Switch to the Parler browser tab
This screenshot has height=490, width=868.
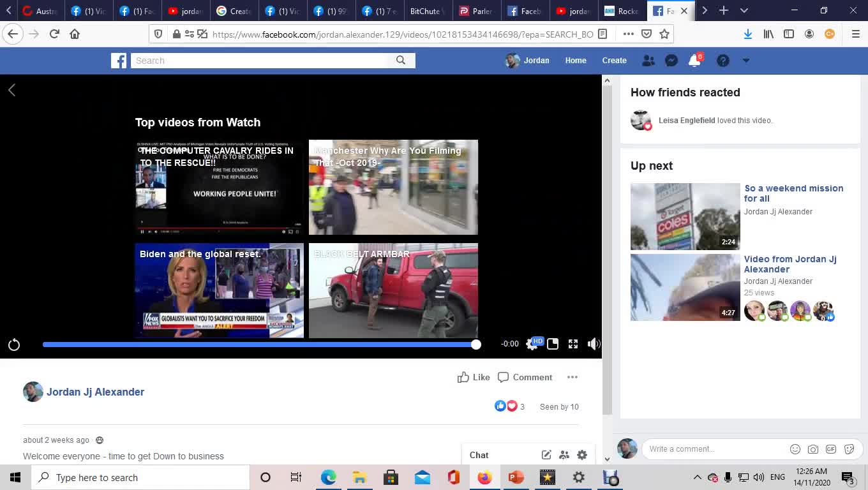475,11
